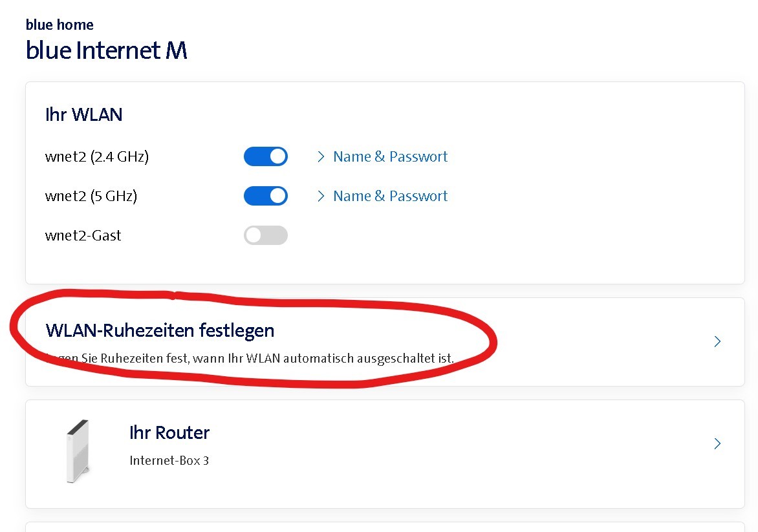This screenshot has height=532, width=758.
Task: Toggle the wnet2 (2.4 GHz) WLAN switch
Action: 265,156
